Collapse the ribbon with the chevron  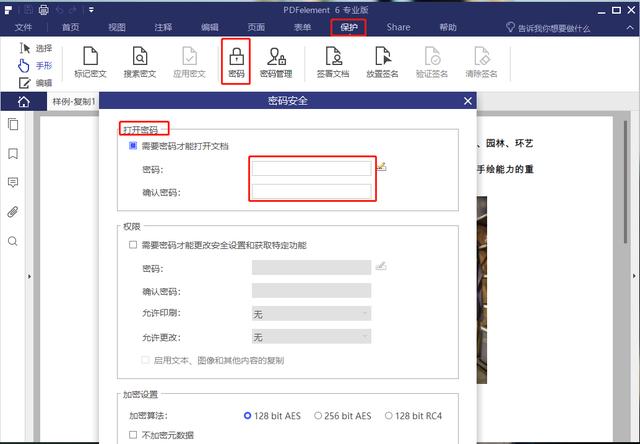630,28
